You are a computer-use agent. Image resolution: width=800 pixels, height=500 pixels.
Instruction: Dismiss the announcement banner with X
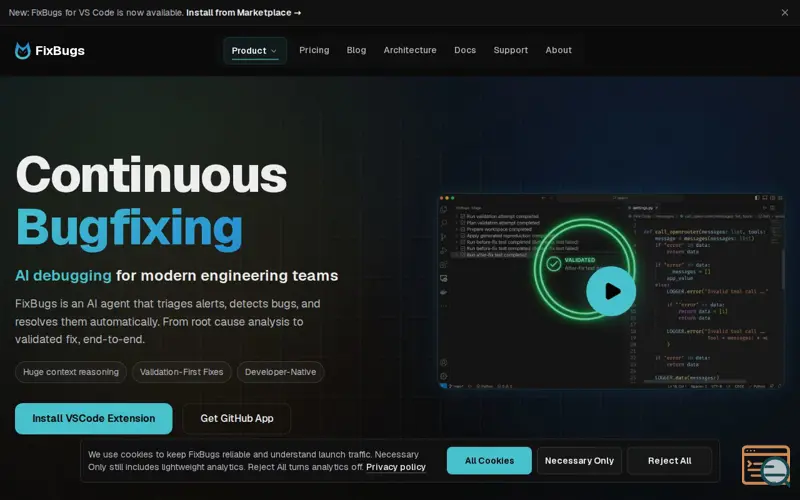tap(784, 13)
